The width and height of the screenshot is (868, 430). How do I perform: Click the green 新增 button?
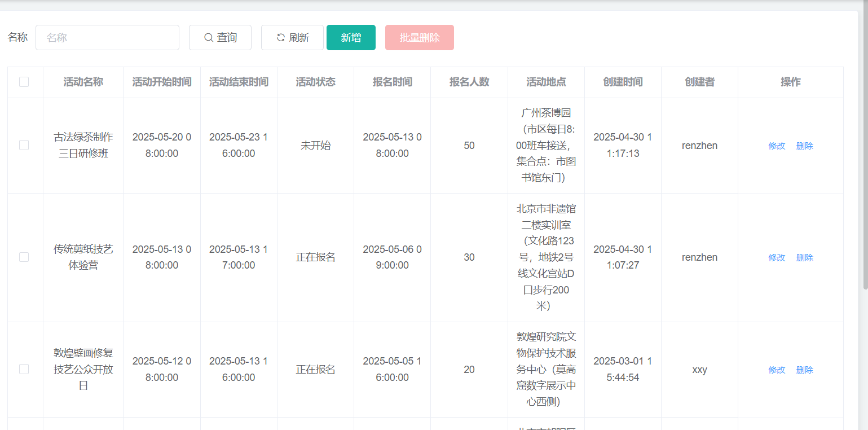[351, 38]
